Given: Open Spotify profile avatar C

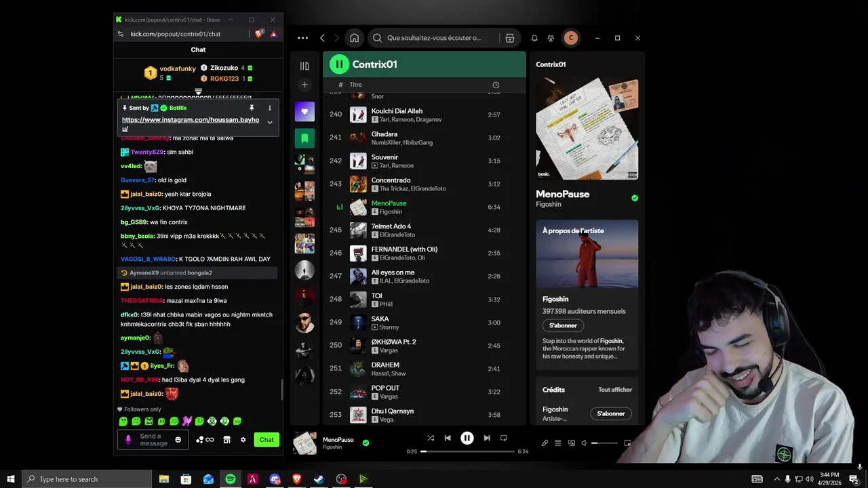Looking at the screenshot, I should click(571, 38).
